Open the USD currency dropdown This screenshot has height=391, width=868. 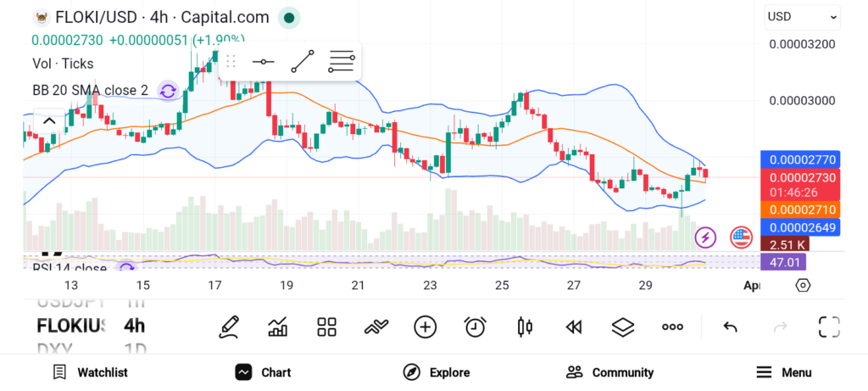pos(802,16)
